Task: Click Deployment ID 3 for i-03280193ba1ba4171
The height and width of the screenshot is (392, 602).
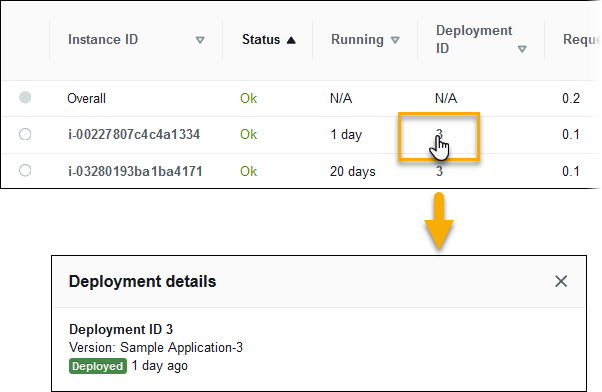Action: click(439, 171)
